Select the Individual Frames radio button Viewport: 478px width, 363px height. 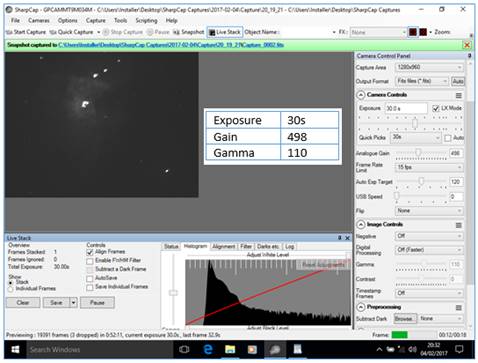click(11, 289)
